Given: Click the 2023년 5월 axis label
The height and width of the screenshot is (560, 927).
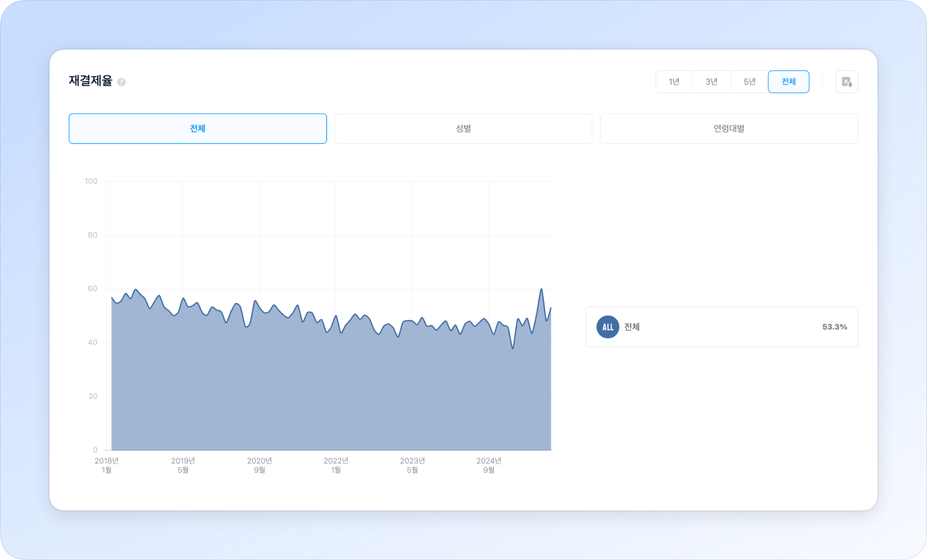Looking at the screenshot, I should (x=412, y=465).
